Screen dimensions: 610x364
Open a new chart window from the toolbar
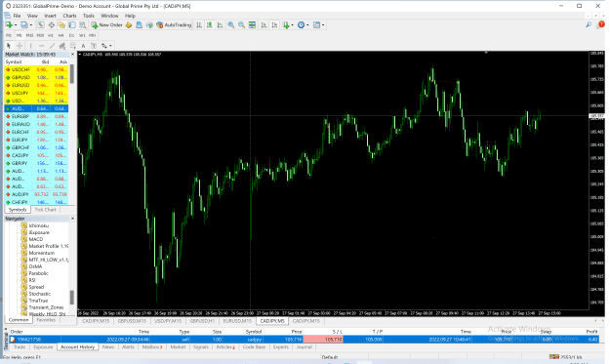(9, 25)
